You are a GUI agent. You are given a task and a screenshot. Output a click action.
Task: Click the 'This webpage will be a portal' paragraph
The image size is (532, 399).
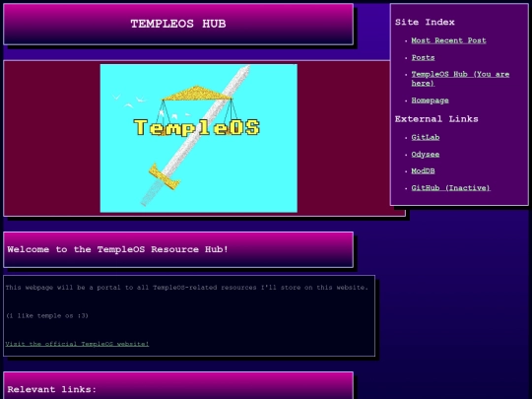186,288
